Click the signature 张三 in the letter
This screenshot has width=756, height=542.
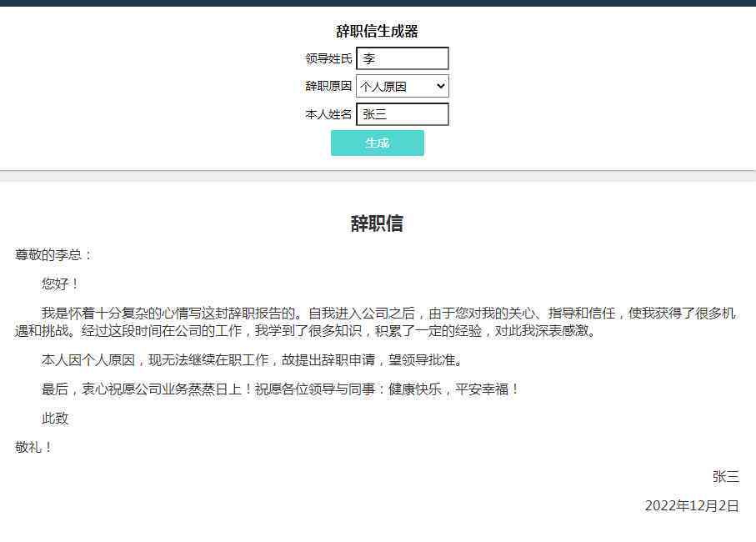click(726, 477)
